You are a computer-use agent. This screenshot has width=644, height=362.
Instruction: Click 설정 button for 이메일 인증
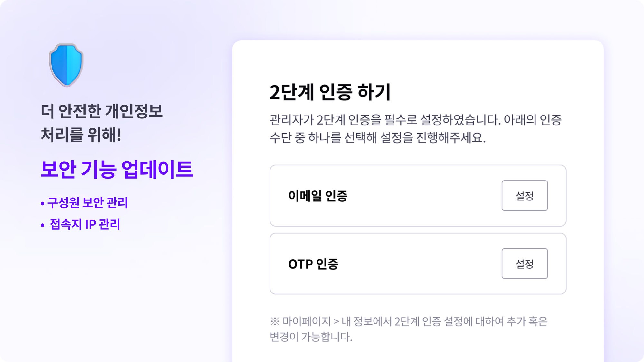click(x=525, y=196)
